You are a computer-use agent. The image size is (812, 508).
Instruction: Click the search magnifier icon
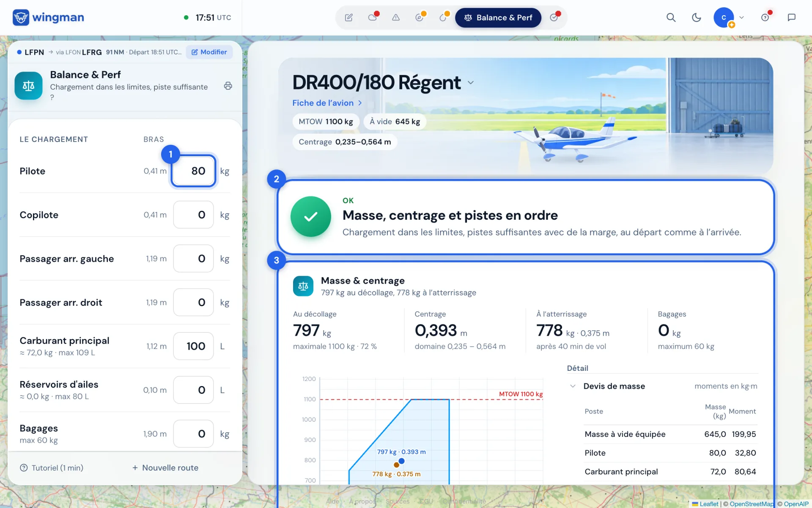[671, 17]
